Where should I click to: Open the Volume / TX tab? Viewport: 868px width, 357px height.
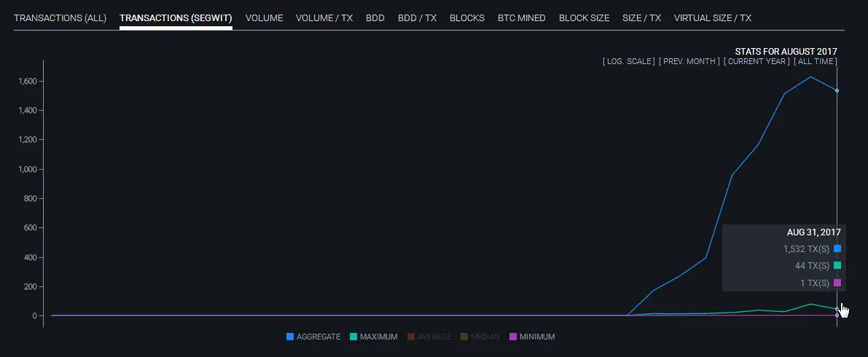point(324,17)
